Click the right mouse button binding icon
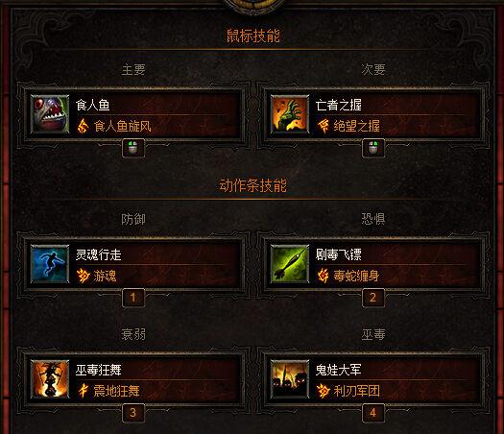This screenshot has height=434, width=504. tap(373, 148)
